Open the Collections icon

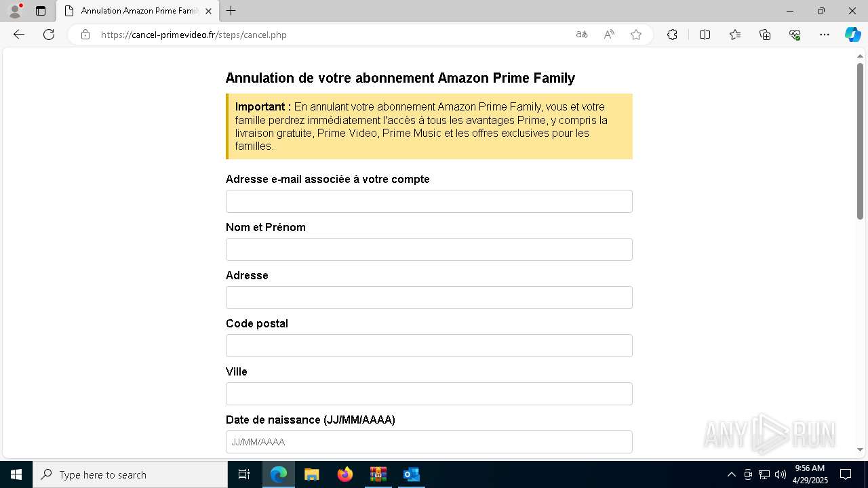tap(765, 35)
